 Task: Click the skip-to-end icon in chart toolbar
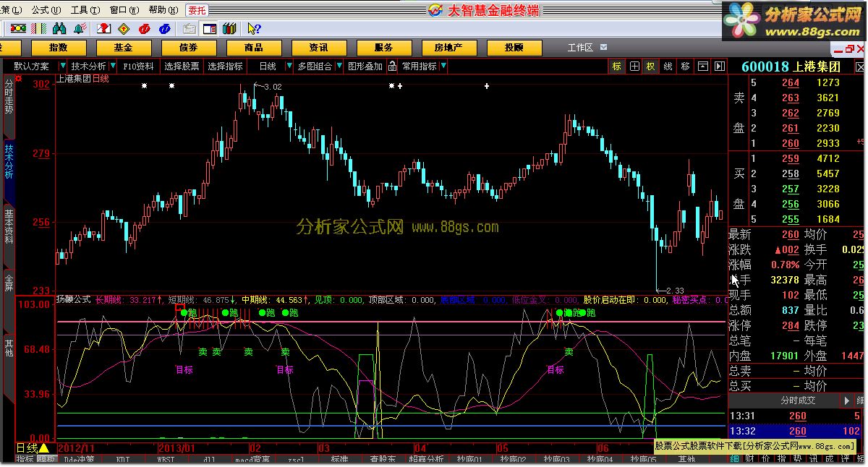(719, 66)
